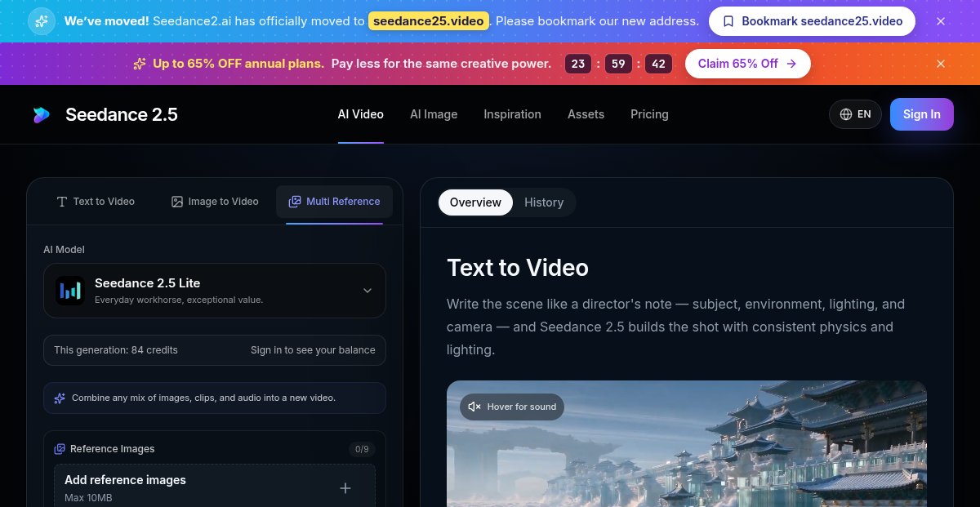Click the Seedance 2.5 Lite model bars icon
The image size is (980, 507).
70,291
